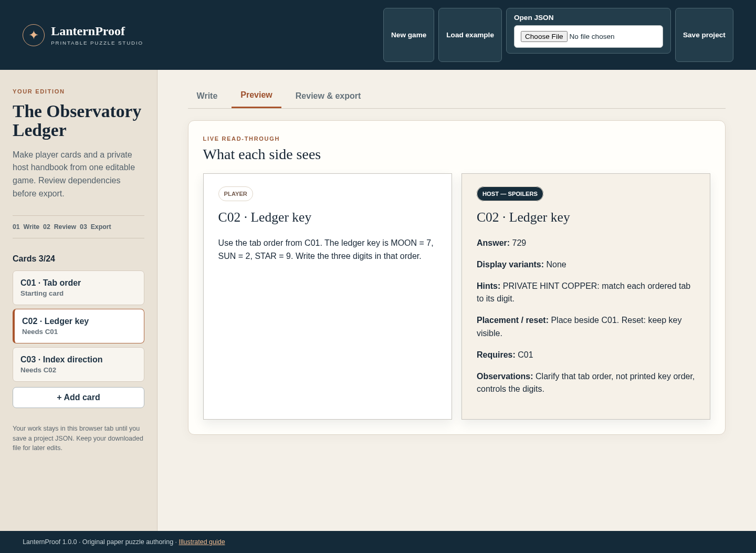Click the '03 Export' step label
Viewport: 756px width, 553px height.
click(x=96, y=227)
